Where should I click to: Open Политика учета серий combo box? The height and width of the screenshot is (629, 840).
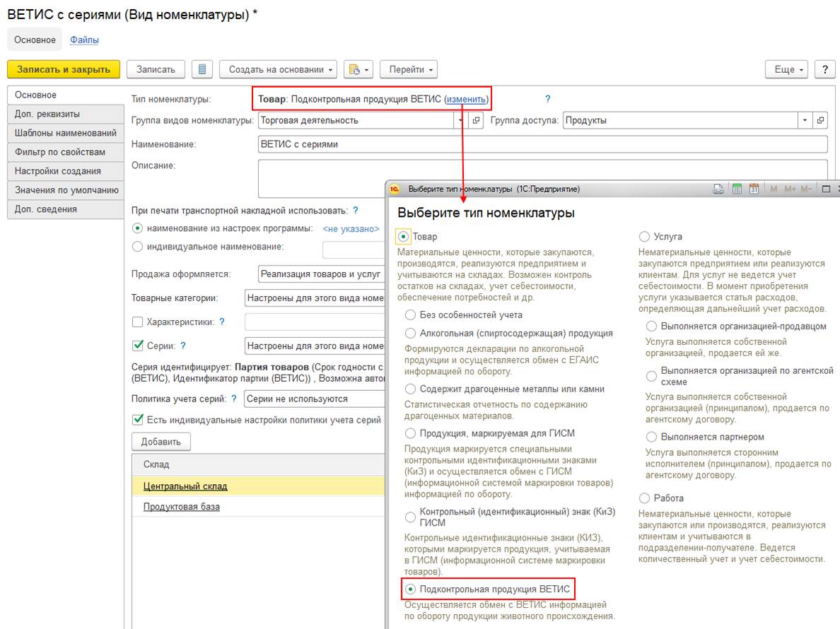coord(315,399)
